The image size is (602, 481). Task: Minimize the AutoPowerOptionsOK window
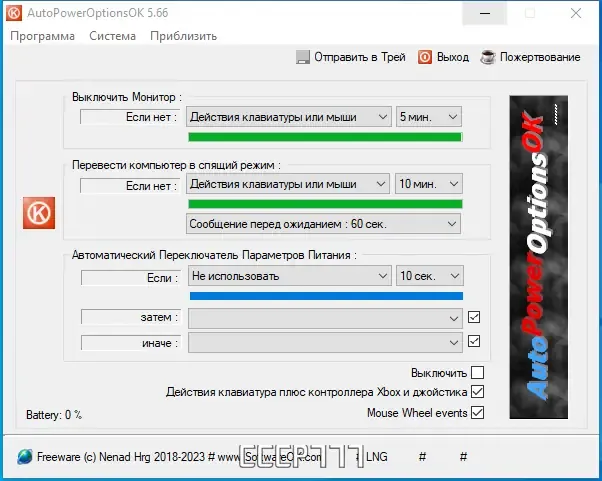pyautogui.click(x=485, y=13)
